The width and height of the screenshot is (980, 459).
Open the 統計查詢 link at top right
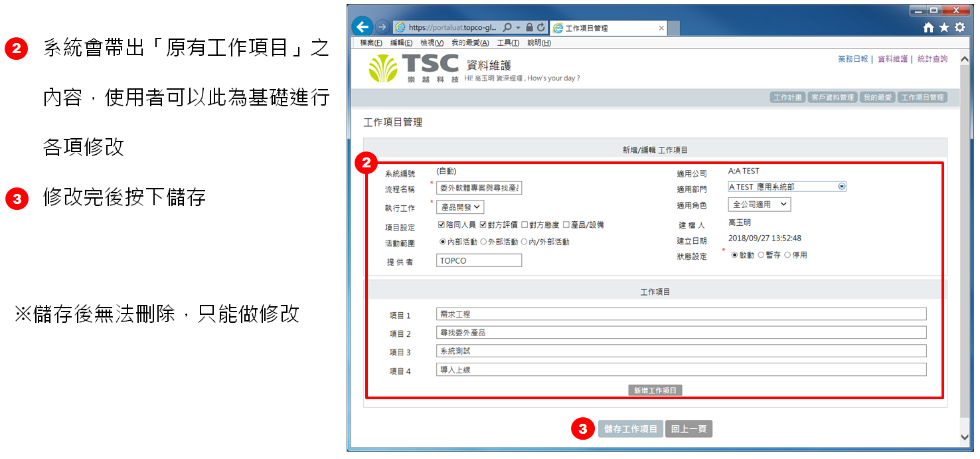click(932, 59)
